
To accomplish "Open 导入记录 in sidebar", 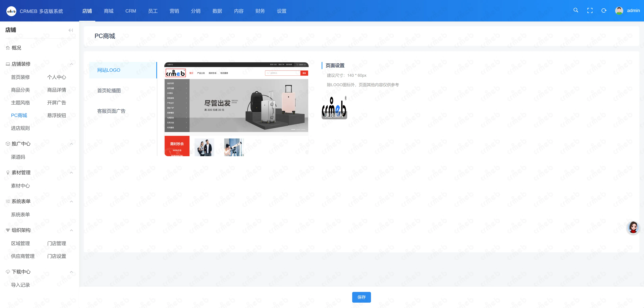I will pos(20,285).
